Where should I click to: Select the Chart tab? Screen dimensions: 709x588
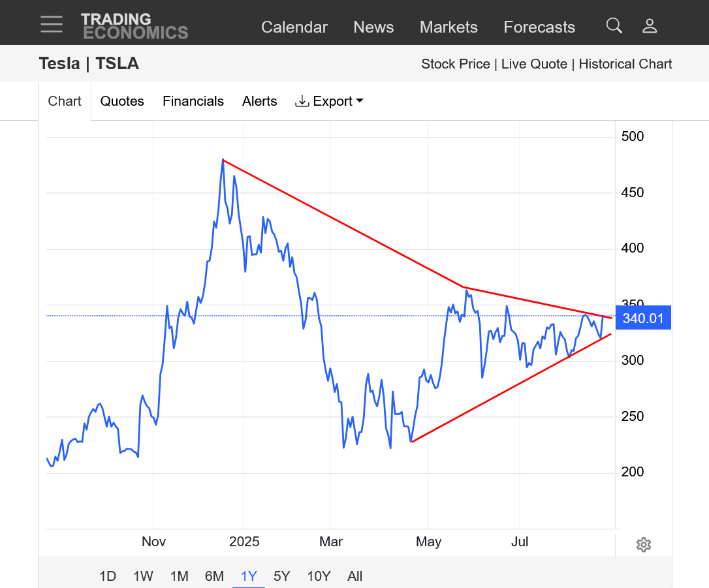(65, 101)
